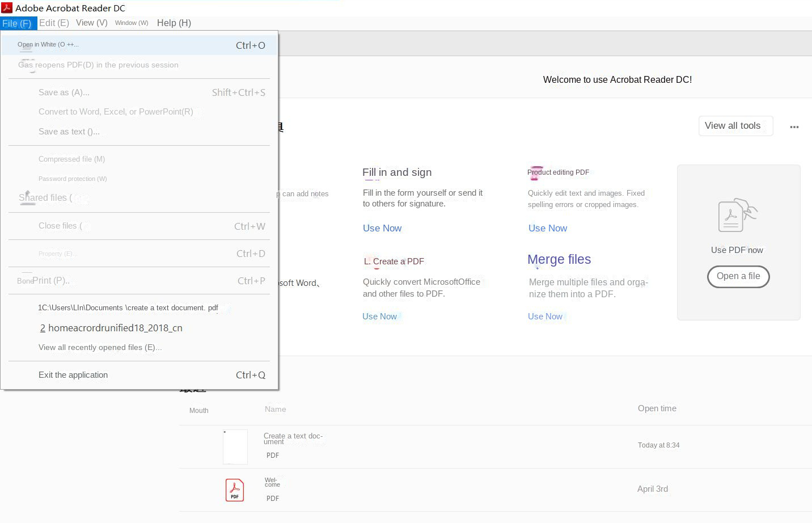Open the View (V) menu

coord(92,23)
